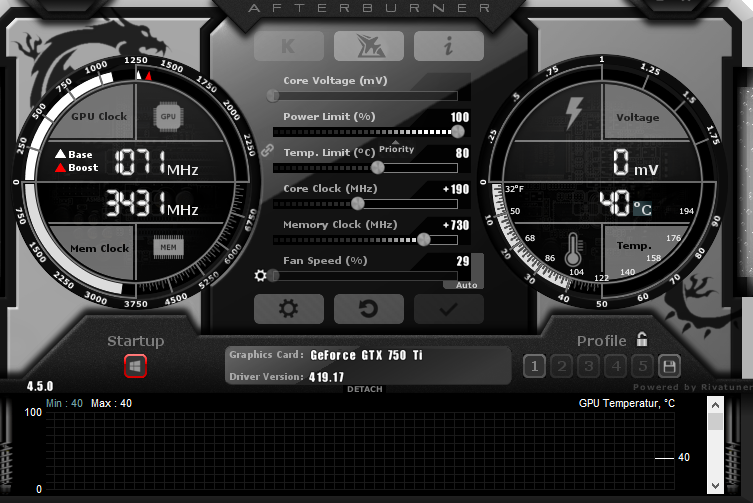Click the red Boost triangle legend marker
The height and width of the screenshot is (503, 753).
(x=61, y=167)
